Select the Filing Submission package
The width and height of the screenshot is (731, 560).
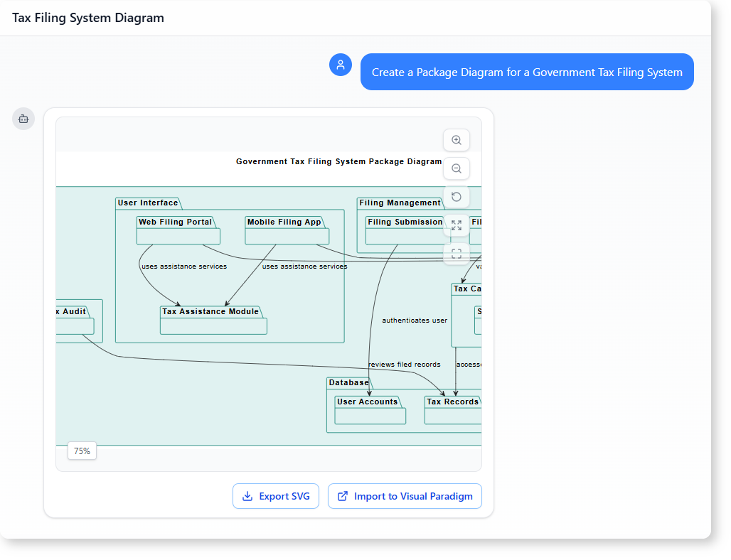pos(405,231)
